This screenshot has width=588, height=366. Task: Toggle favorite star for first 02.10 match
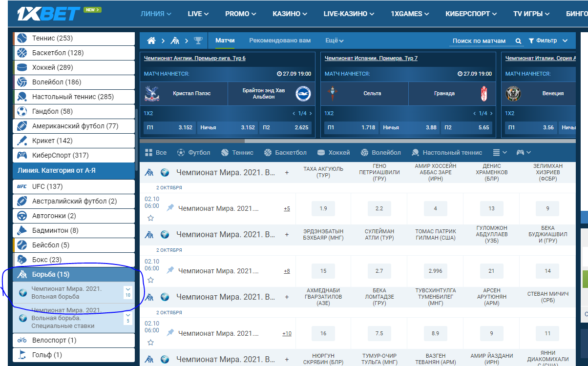tap(150, 218)
